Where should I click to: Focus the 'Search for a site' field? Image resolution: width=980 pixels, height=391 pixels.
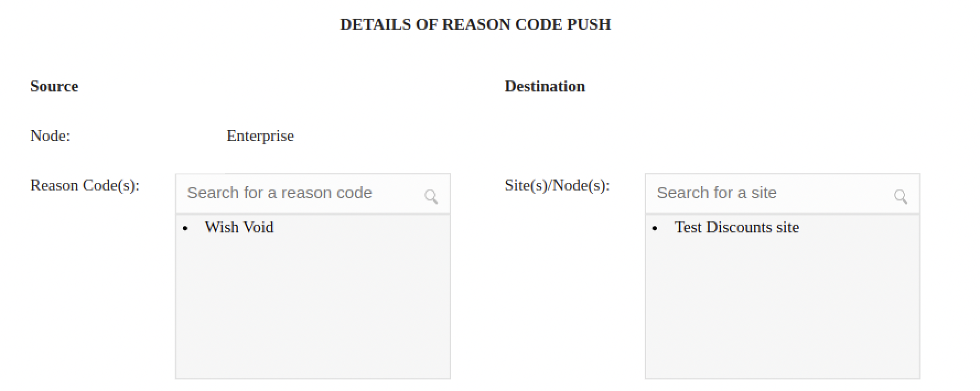click(x=766, y=193)
